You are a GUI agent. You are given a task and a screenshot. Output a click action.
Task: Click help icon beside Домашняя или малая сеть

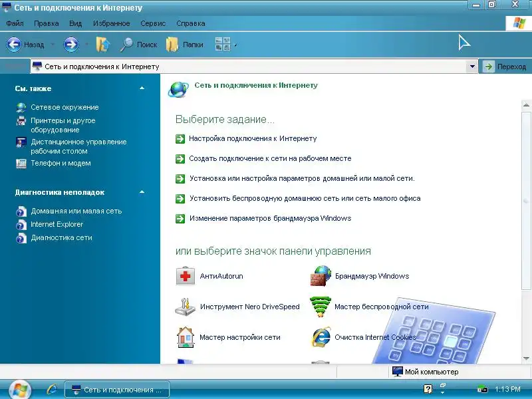point(21,211)
